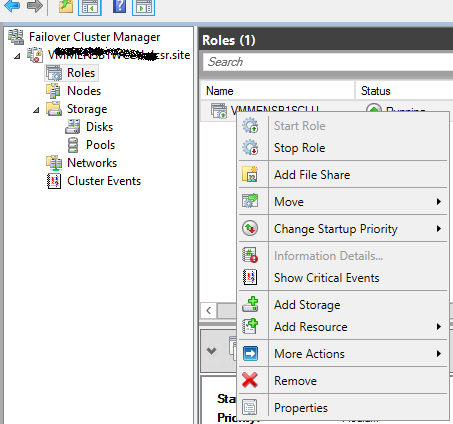Click the Change Startup Priority icon
453x424 pixels.
tap(250, 228)
